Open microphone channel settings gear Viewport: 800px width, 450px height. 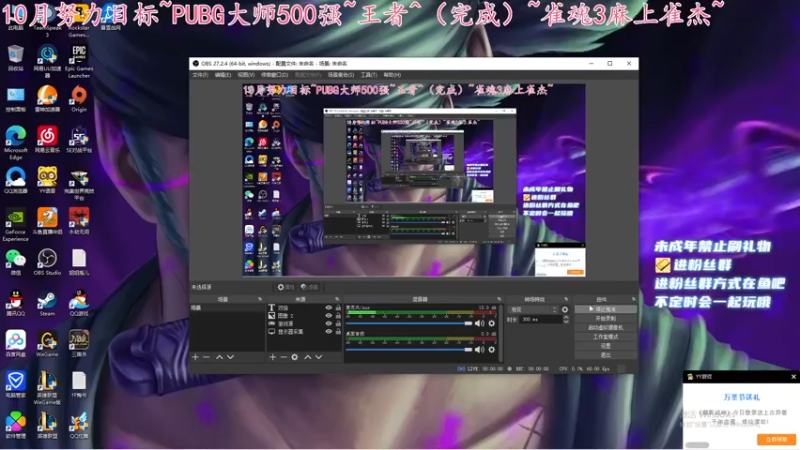[x=491, y=323]
